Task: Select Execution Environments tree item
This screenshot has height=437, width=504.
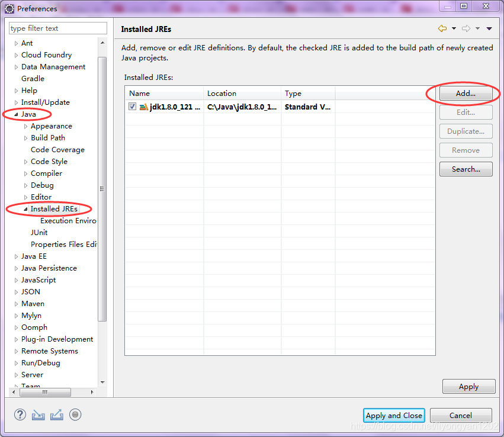Action: [68, 221]
